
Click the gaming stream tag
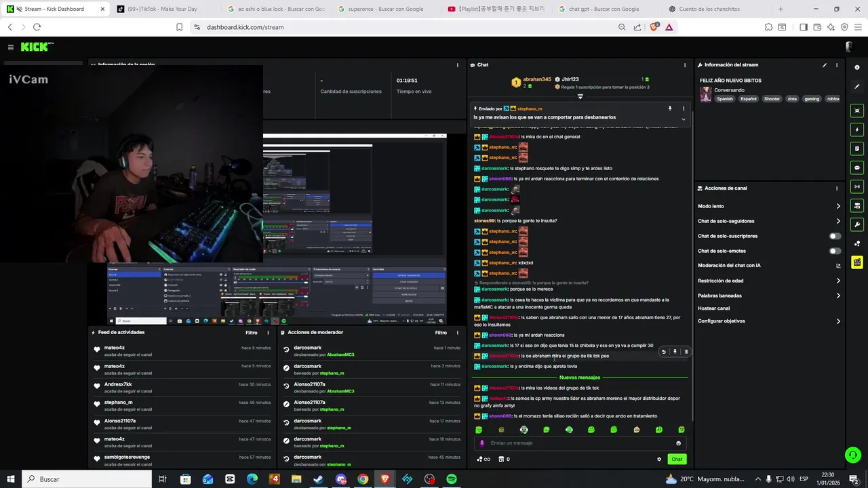(812, 99)
